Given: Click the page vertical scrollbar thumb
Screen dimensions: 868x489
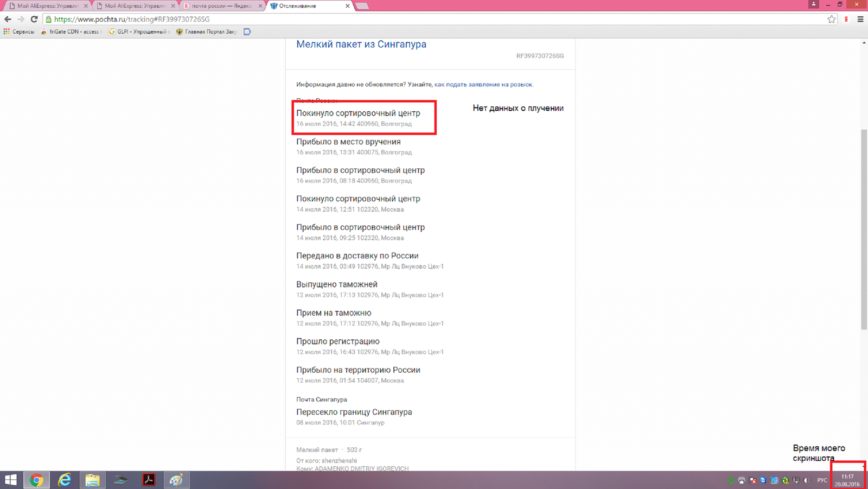Looking at the screenshot, I should [864, 229].
